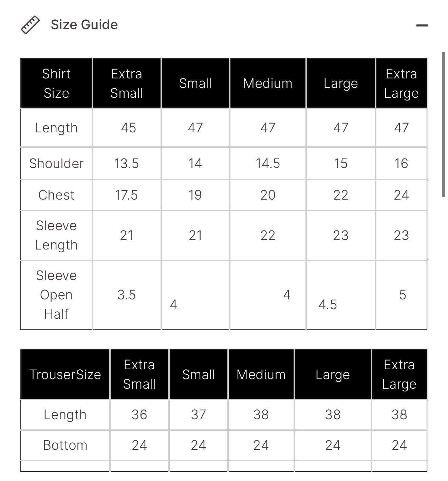Click the Size Guide heading text
Screen dimensions: 448x481
pos(84,25)
